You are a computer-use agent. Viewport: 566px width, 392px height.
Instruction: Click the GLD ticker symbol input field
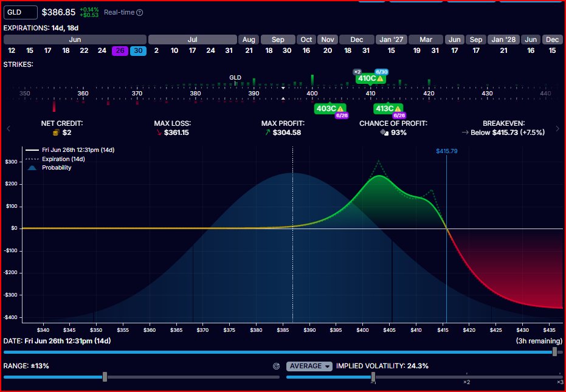pyautogui.click(x=21, y=12)
